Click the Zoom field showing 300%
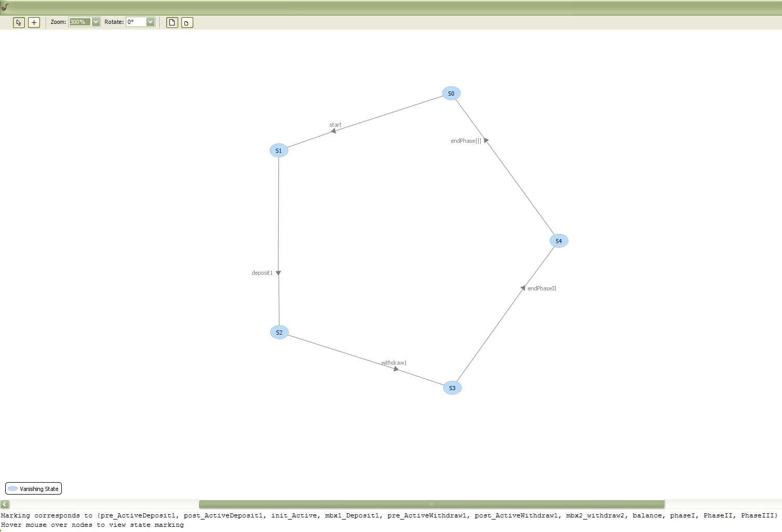782x532 pixels. point(81,22)
